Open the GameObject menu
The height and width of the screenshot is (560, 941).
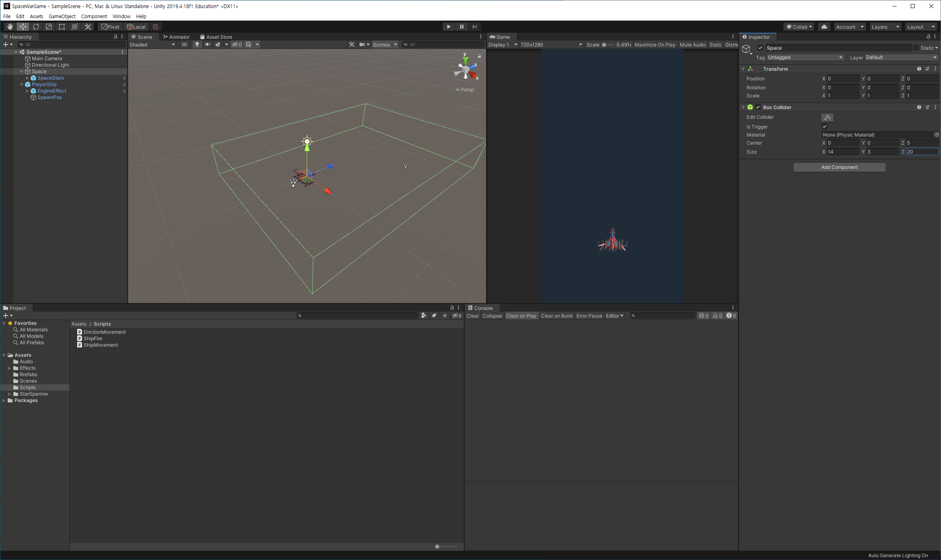(62, 16)
